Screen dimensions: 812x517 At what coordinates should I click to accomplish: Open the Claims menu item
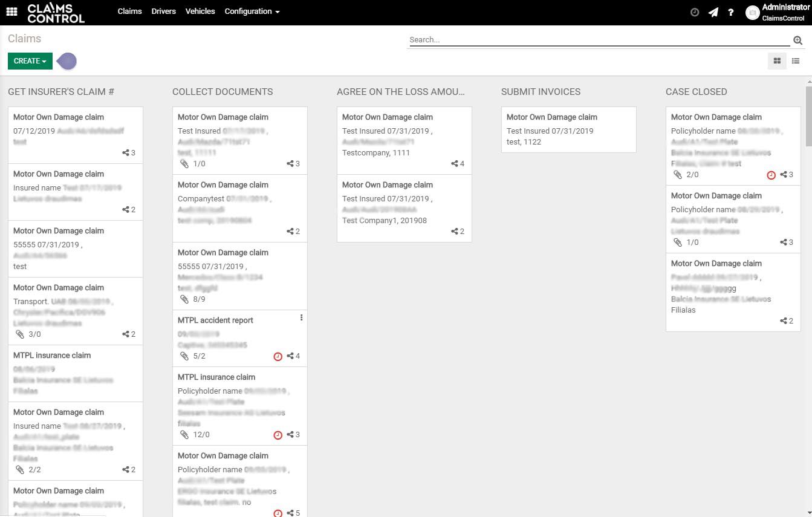click(129, 11)
